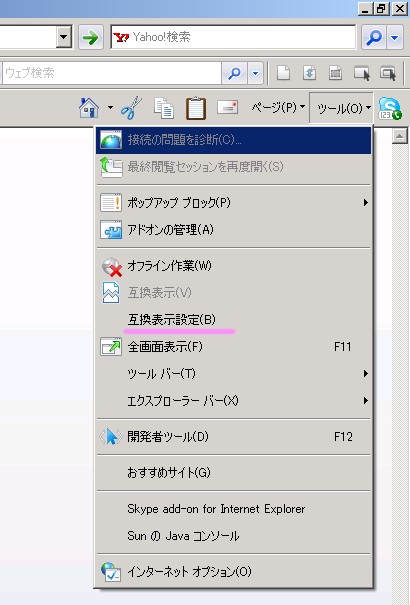
Task: Click the web search toolbar magnifier icon
Action: pos(234,73)
